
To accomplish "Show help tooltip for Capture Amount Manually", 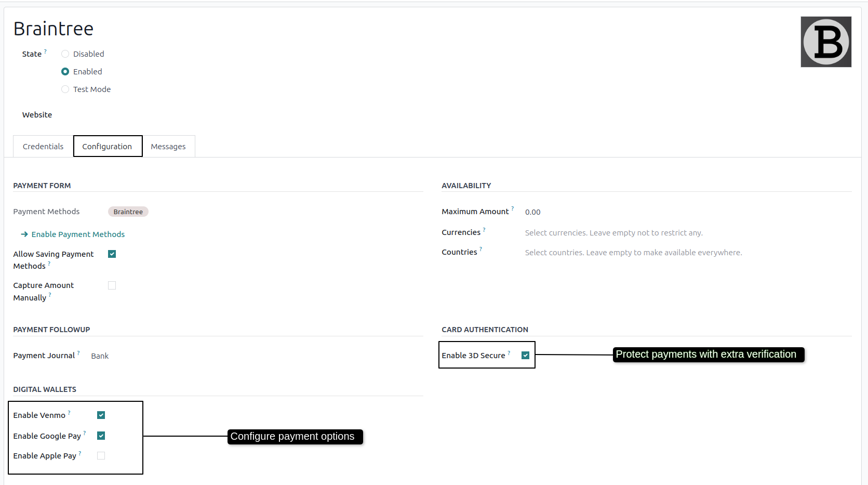I will pos(50,295).
